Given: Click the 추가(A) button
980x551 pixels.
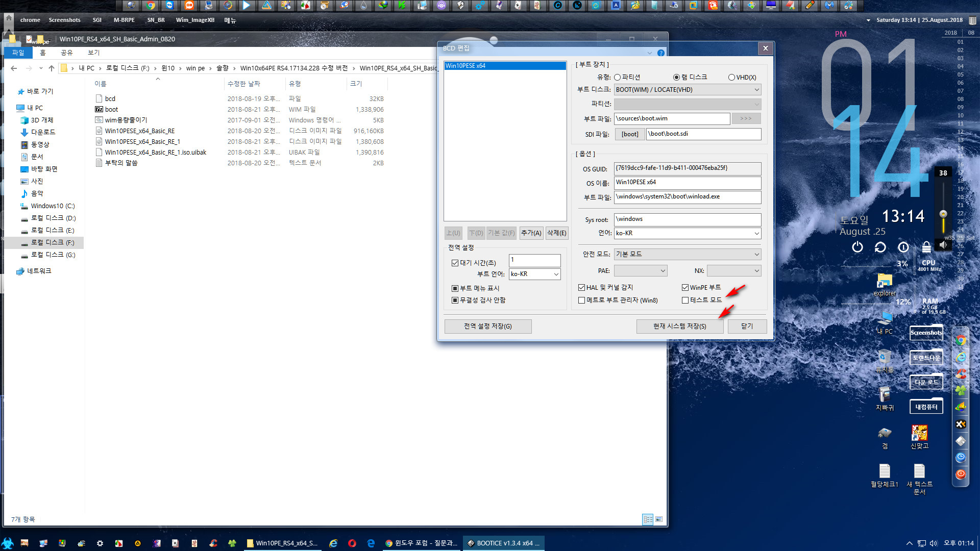Looking at the screenshot, I should 531,233.
